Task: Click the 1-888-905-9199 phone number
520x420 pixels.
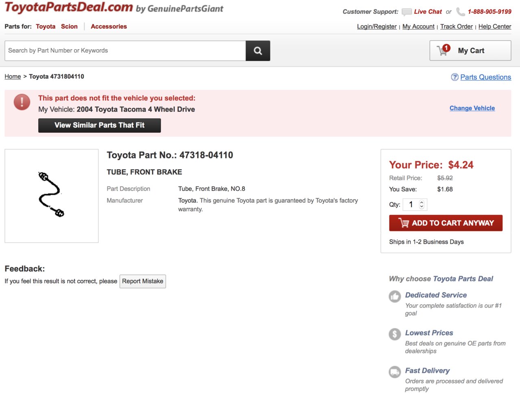Action: click(490, 12)
